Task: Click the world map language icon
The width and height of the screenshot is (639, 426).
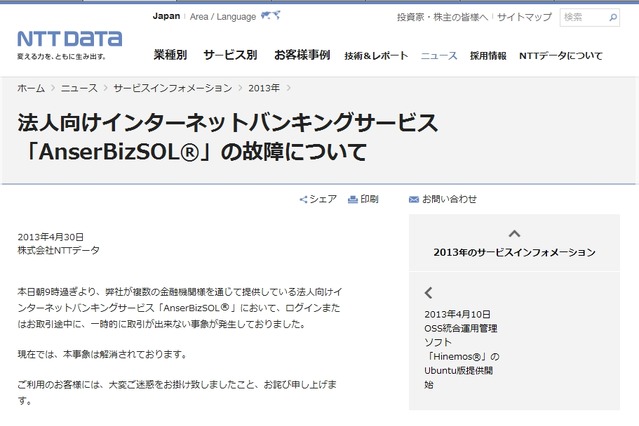Action: 270,16
